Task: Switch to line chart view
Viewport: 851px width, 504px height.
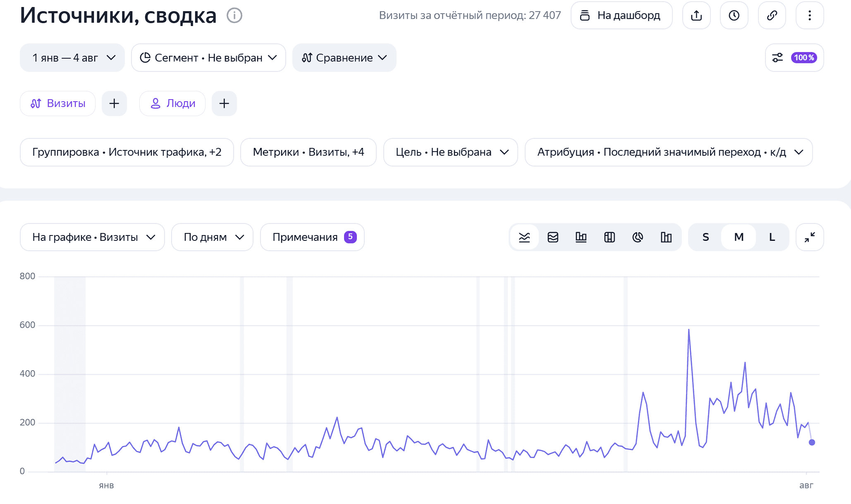Action: coord(524,237)
